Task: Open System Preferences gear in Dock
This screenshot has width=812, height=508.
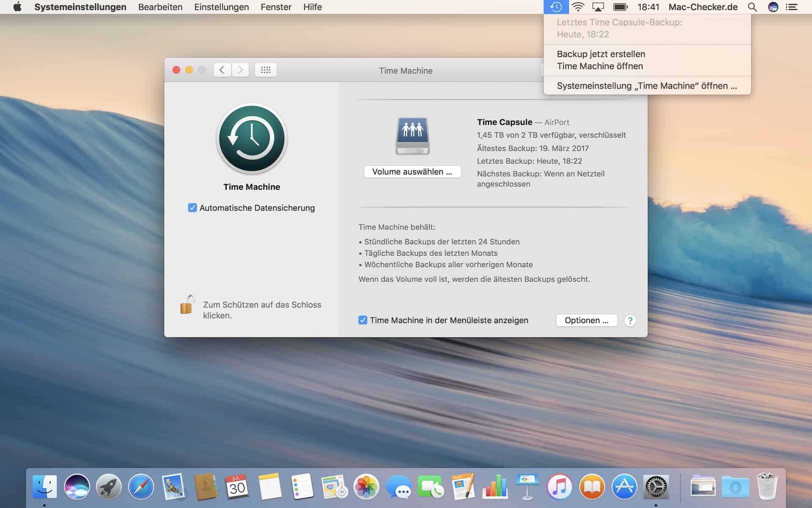Action: pos(656,486)
